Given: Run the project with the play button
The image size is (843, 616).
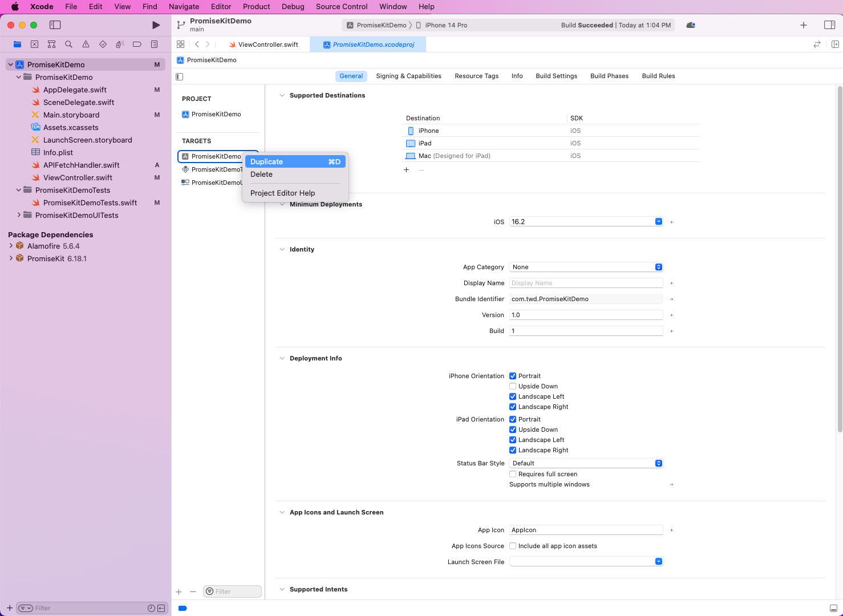Looking at the screenshot, I should (156, 25).
